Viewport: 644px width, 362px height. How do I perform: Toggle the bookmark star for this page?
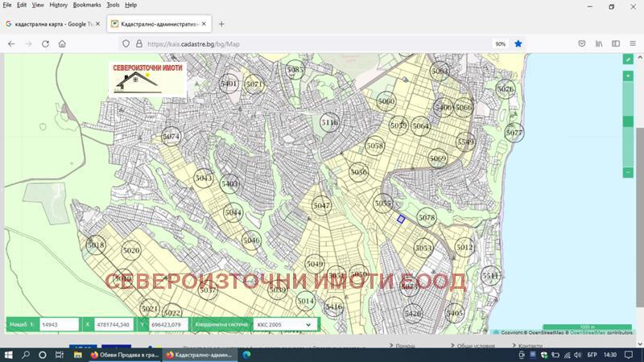(x=518, y=43)
